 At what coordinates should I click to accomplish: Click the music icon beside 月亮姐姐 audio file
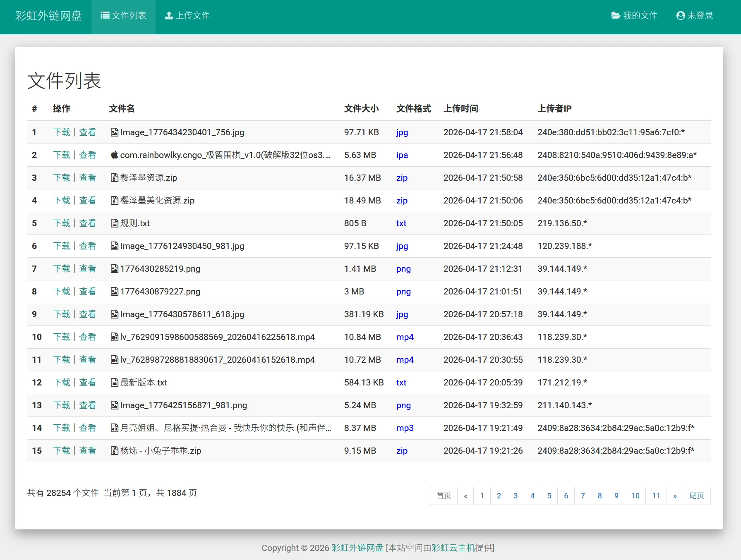115,428
